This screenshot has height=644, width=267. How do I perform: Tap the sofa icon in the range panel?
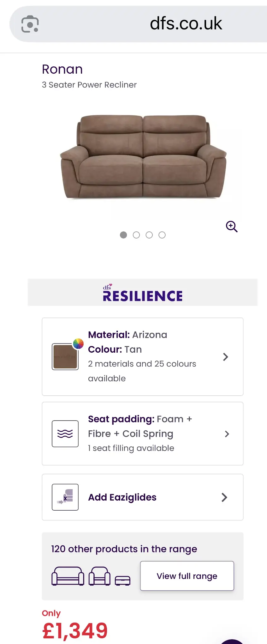68,576
